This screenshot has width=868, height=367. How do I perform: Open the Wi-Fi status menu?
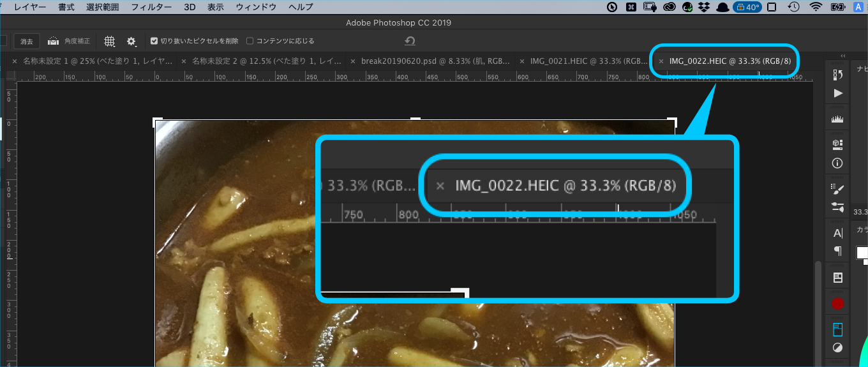point(816,7)
